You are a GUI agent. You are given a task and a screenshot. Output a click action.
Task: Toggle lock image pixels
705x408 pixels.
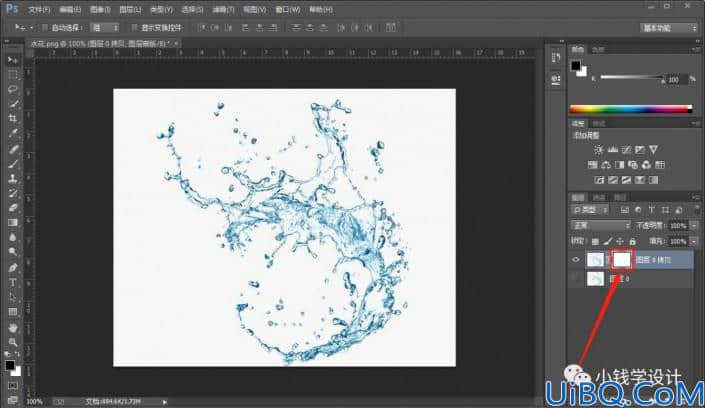[607, 242]
